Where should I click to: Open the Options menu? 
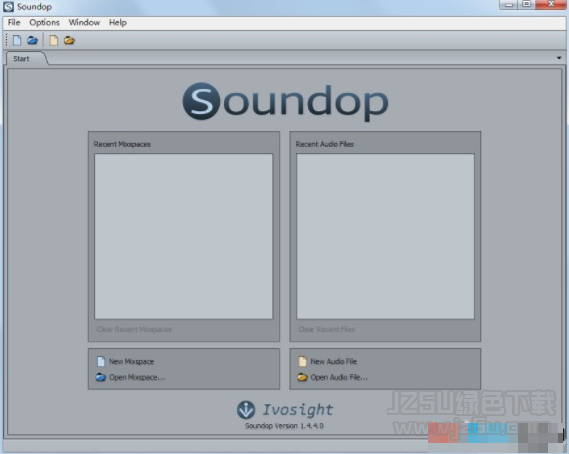(45, 23)
